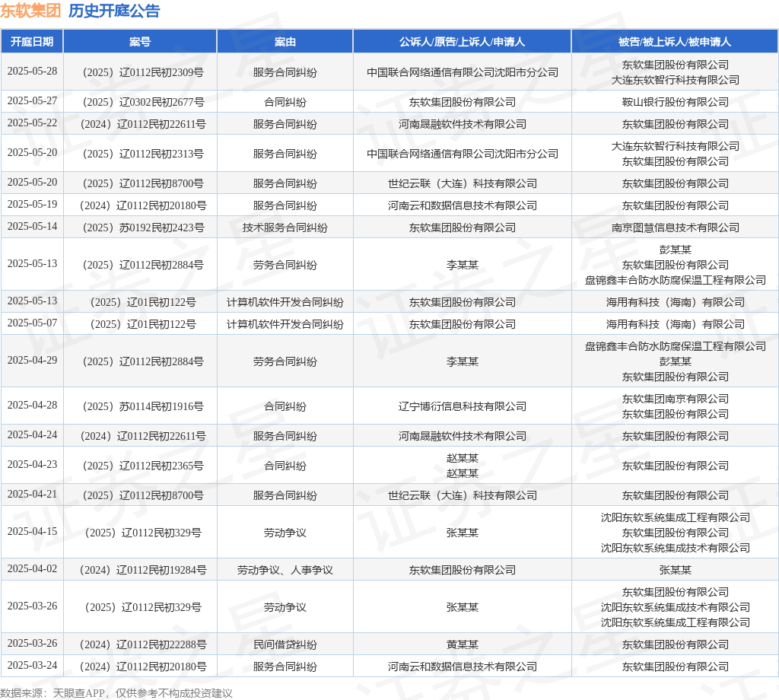This screenshot has height=700, width=779.
Task: Click the 公诉人/原告/上诉人/申请人 column header
Action: pos(462,42)
